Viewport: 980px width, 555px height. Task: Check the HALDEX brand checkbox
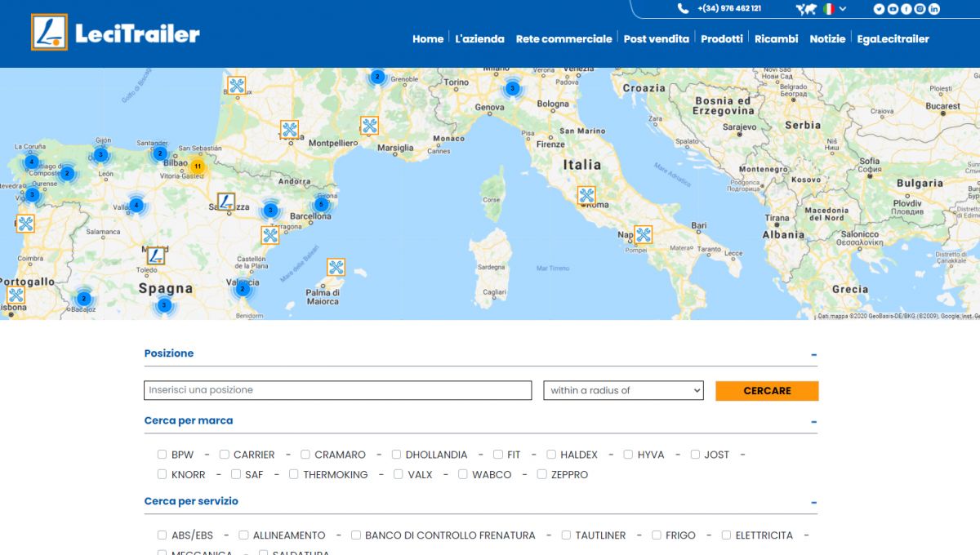[x=551, y=455]
